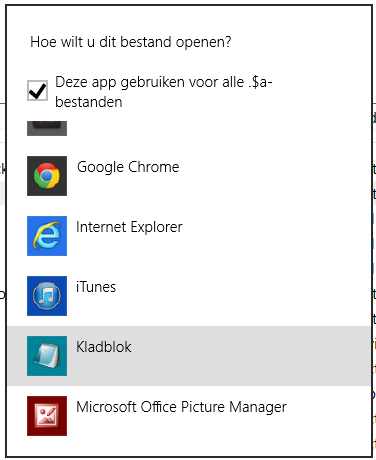Open file with 'Kladblok' label

[x=104, y=347]
